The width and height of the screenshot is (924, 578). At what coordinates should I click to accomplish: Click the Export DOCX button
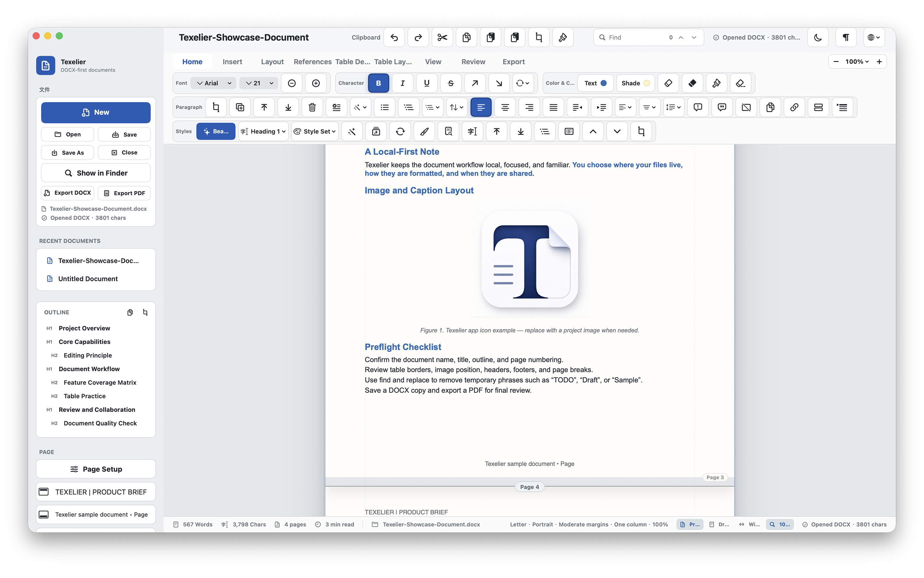pos(68,193)
